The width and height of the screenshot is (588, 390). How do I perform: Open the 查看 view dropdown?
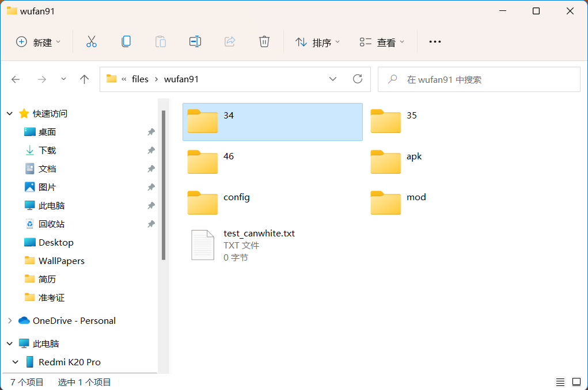click(382, 42)
